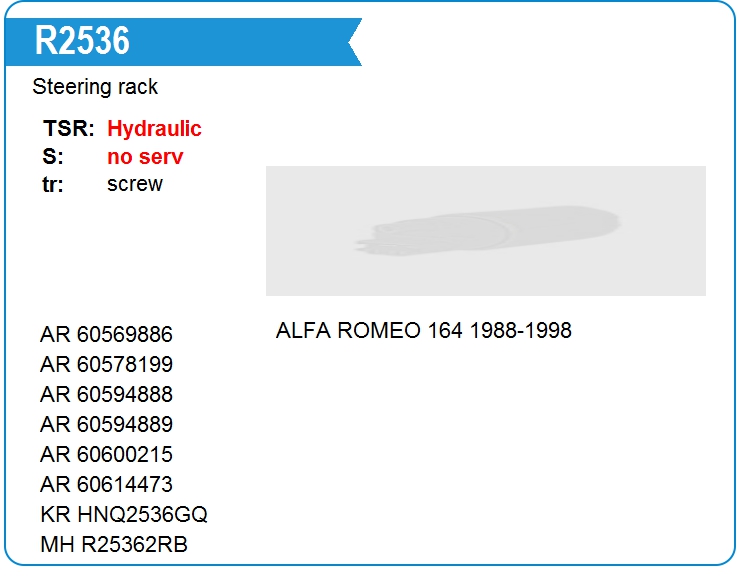Viewport: 740px width, 576px height.
Task: Select OE number AR 60600215
Action: (x=107, y=455)
